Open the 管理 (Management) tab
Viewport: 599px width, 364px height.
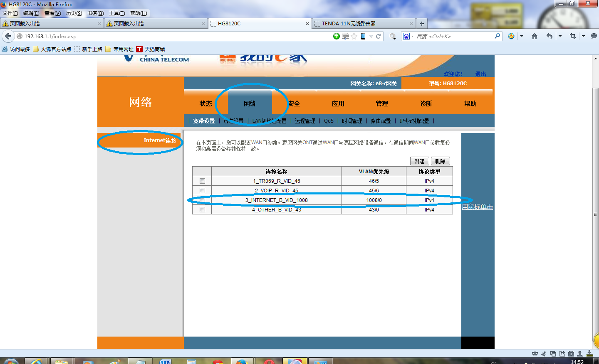click(381, 103)
